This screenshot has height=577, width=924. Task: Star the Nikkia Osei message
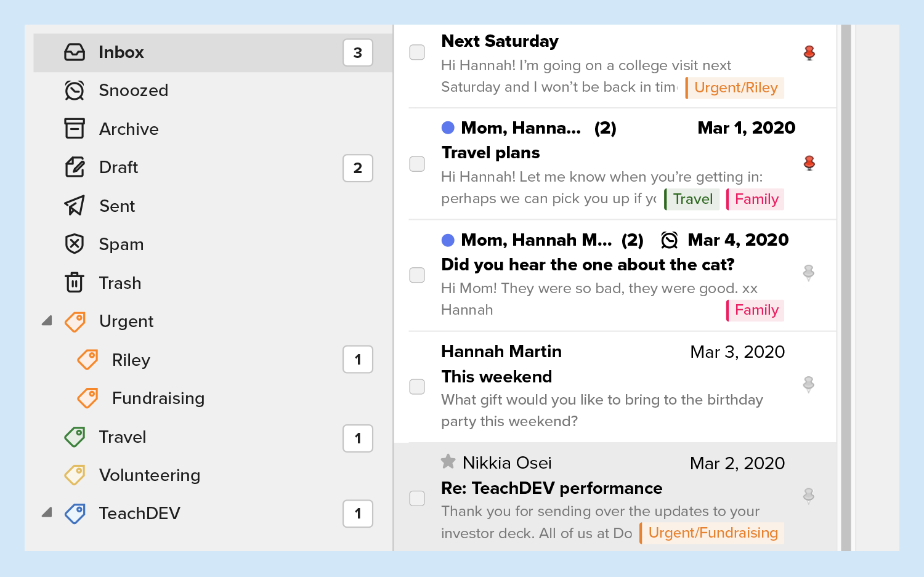pyautogui.click(x=448, y=461)
